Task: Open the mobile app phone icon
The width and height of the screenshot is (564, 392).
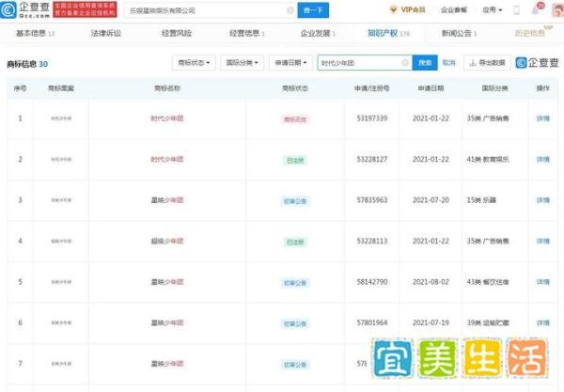Action: pos(516,10)
